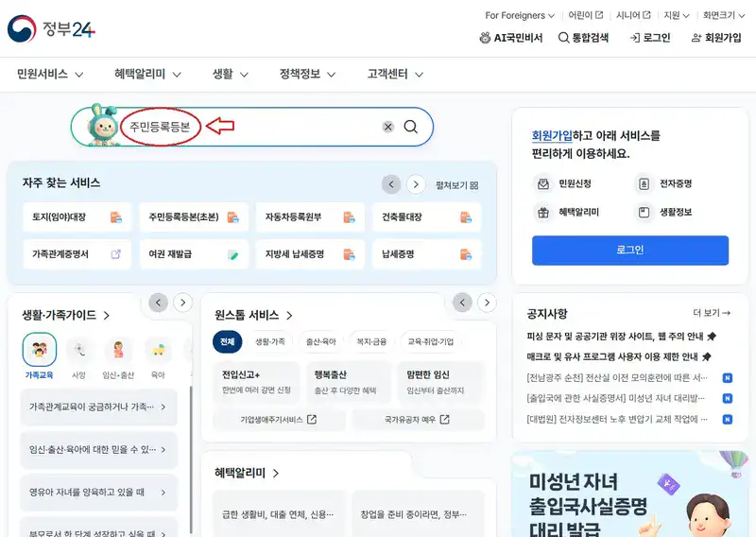The image size is (756, 537).
Task: Show previous 자주 찾는 서비스 page
Action: [x=391, y=184]
